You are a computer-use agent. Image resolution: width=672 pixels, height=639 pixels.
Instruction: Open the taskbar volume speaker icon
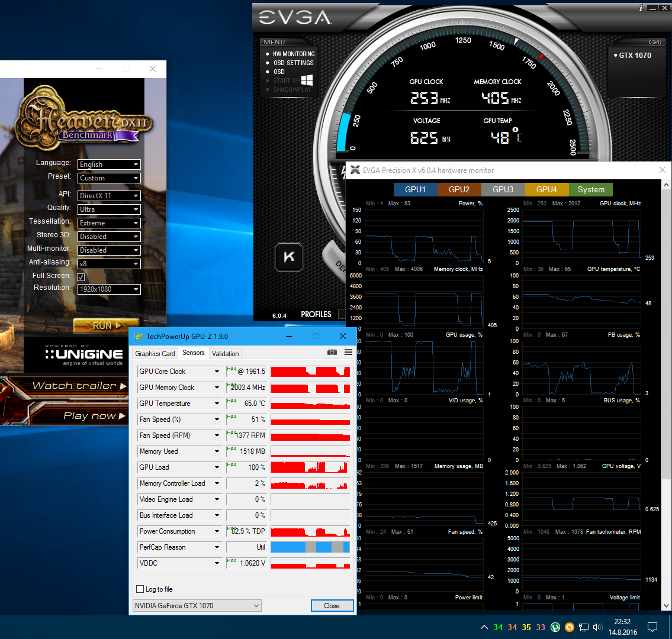598,627
